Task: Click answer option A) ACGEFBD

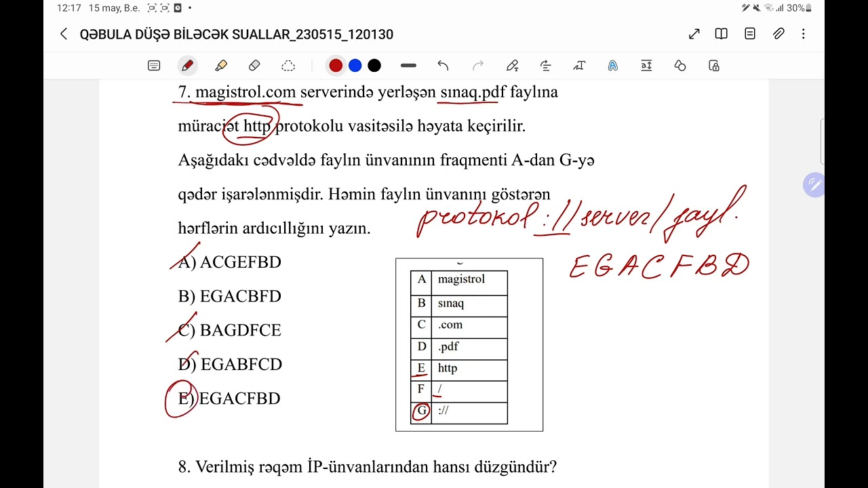Action: (230, 262)
